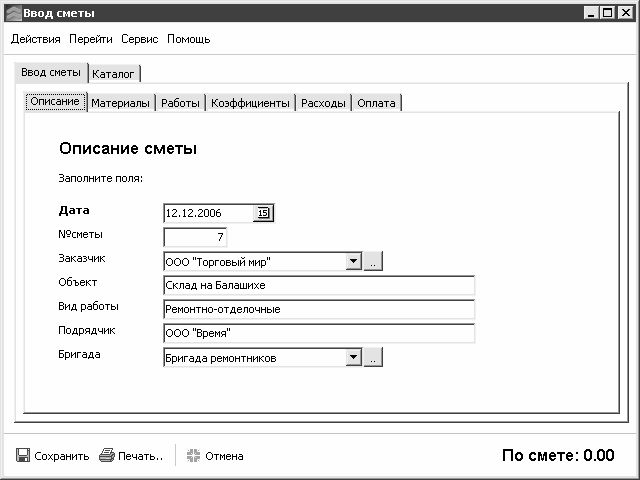Maximize the Ввод сметы window

point(607,13)
